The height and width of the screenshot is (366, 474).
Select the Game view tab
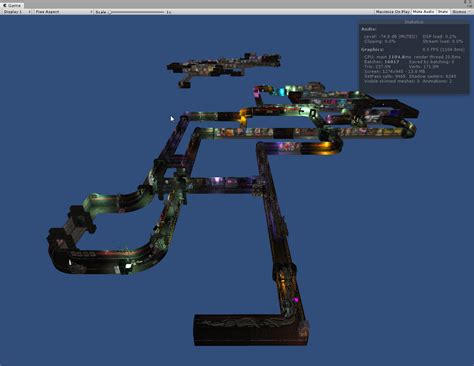click(x=12, y=5)
